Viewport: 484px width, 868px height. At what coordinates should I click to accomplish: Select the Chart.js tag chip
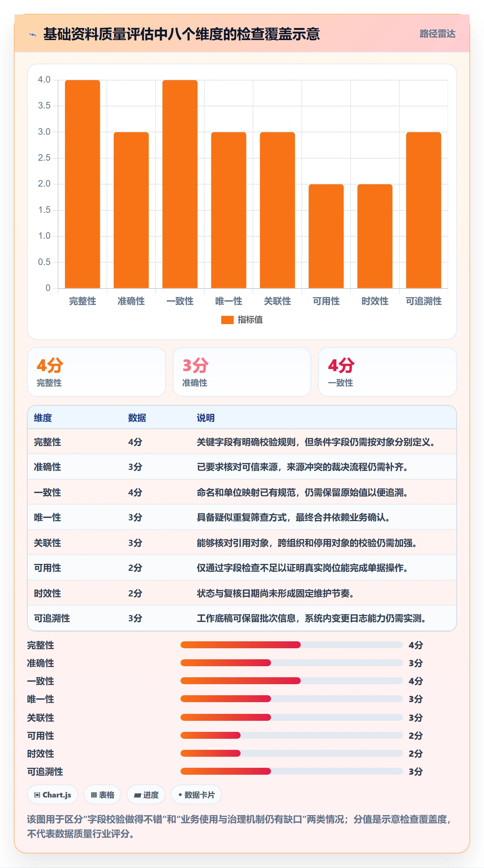53,795
